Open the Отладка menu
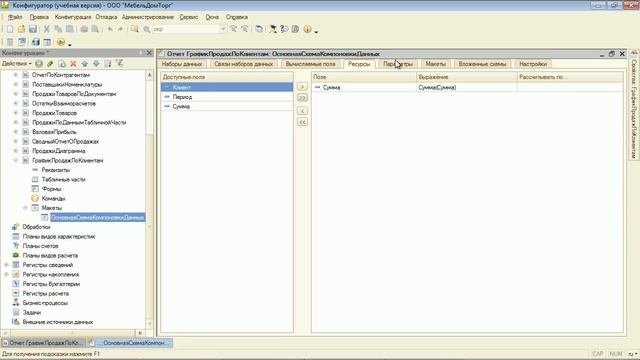Image resolution: width=640 pixels, height=360 pixels. [x=106, y=17]
